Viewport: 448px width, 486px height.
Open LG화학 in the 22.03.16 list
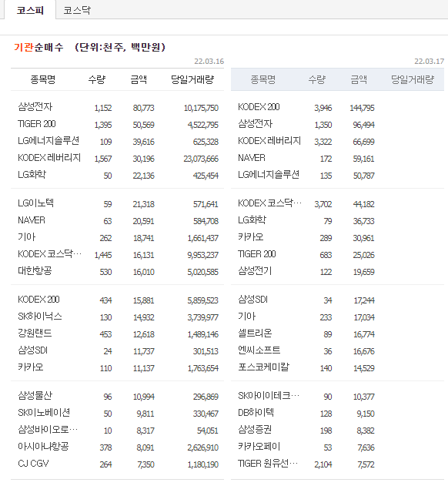(x=32, y=175)
